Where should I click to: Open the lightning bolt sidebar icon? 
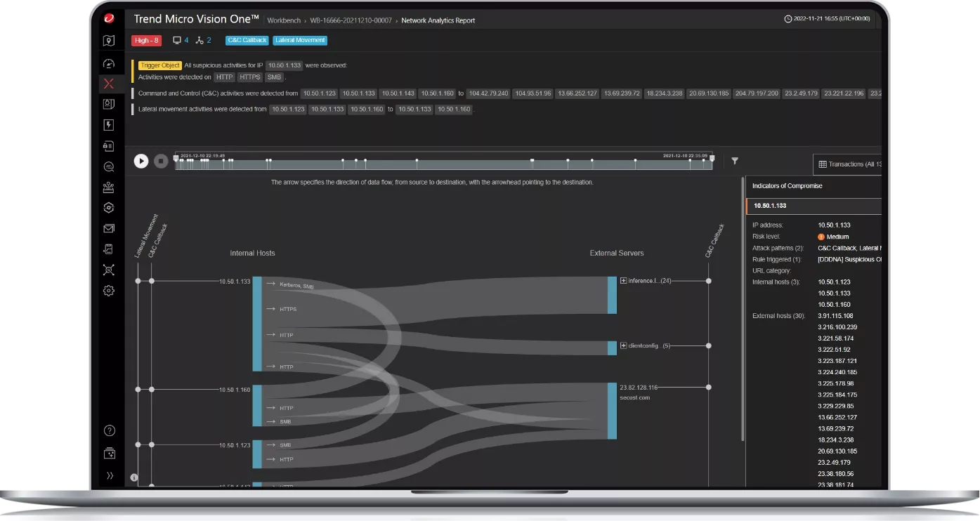click(109, 125)
